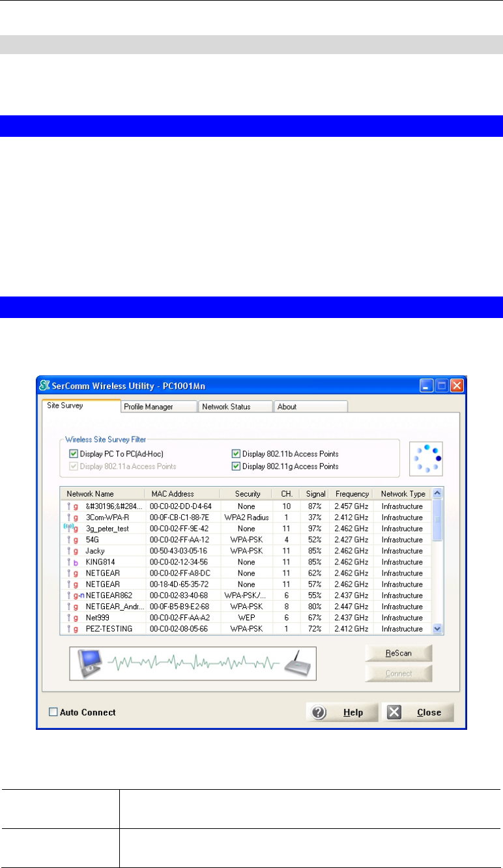
Task: Click MAC address 00-0F-B5-B9-E2-68
Action: click(180, 606)
